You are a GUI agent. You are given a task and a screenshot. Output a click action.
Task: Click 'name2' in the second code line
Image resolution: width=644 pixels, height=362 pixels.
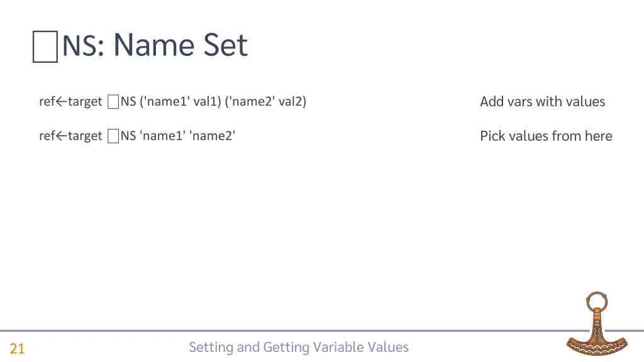coord(212,136)
